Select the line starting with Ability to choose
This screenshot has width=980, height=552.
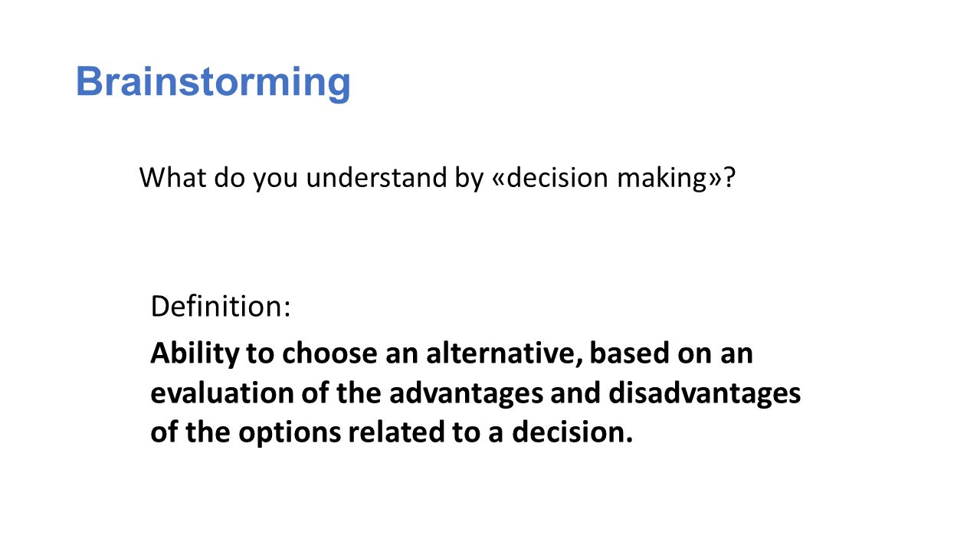(451, 354)
